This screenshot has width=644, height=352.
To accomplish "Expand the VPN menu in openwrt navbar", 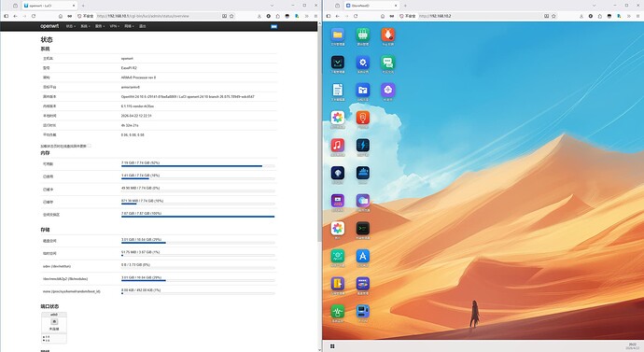I will tap(114, 26).
